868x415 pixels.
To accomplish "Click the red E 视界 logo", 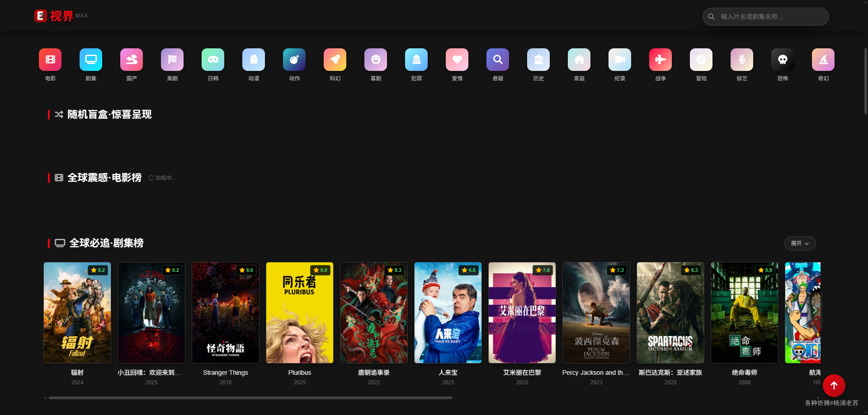I will (x=61, y=16).
